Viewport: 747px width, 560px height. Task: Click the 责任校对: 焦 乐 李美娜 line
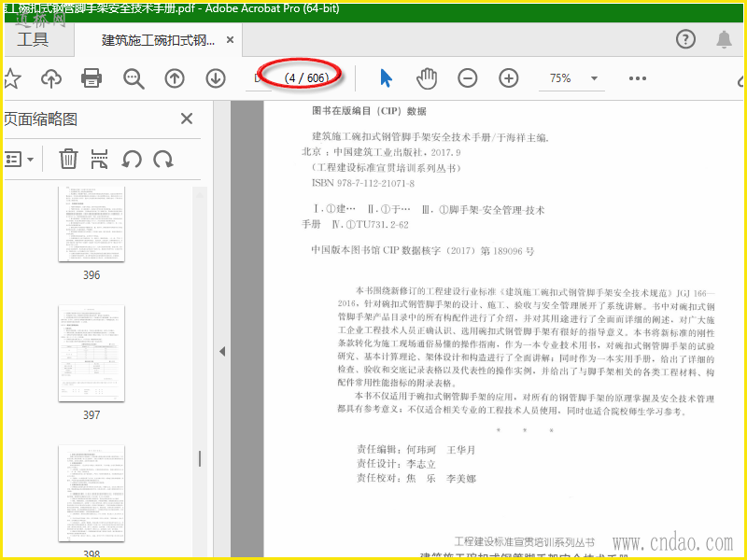pos(416,479)
